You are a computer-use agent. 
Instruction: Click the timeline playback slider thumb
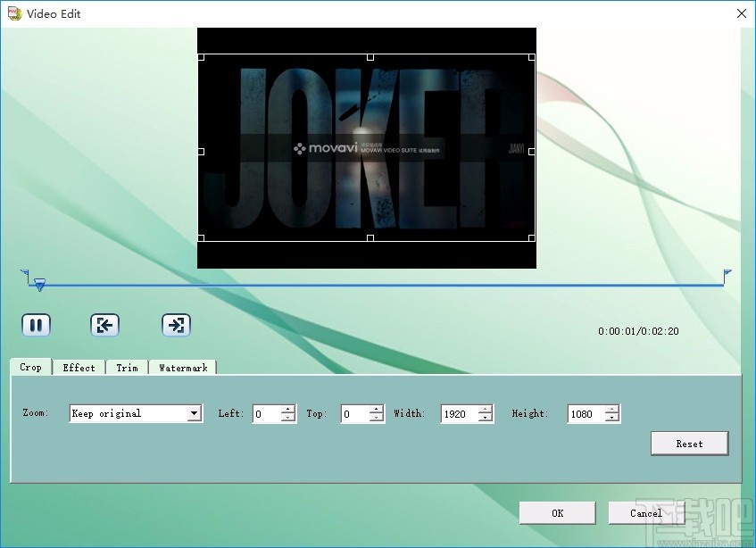pyautogui.click(x=39, y=284)
